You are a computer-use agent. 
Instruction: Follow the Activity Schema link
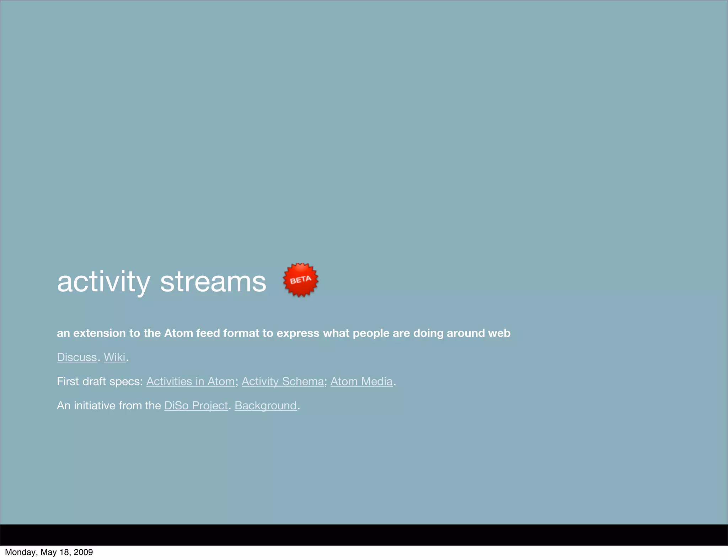(283, 381)
